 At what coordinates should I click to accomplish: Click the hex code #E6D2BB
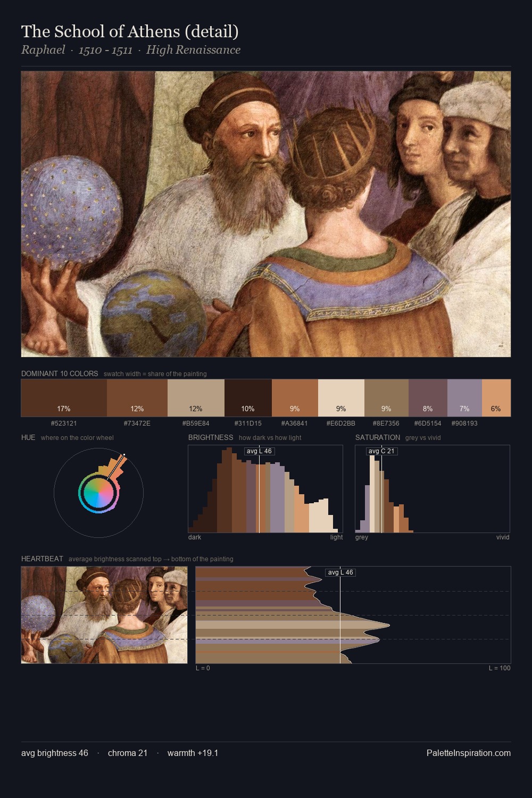click(341, 423)
